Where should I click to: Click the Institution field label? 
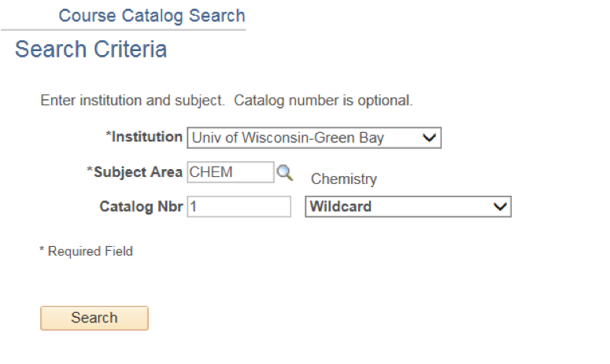click(146, 137)
